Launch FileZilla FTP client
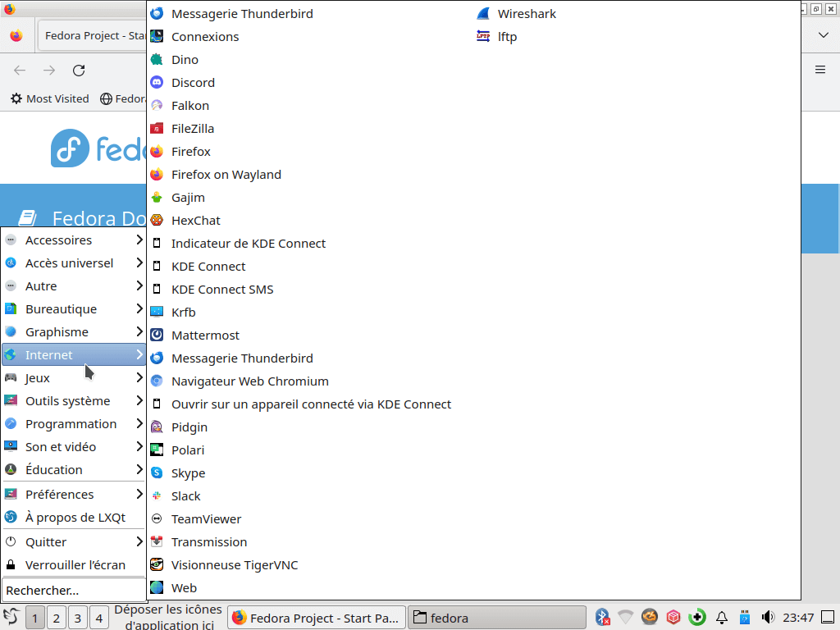The width and height of the screenshot is (840, 630). (182, 129)
